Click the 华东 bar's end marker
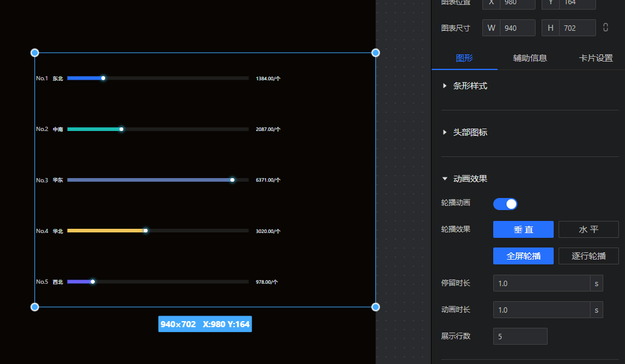Viewport: 625px width, 364px height. click(232, 180)
